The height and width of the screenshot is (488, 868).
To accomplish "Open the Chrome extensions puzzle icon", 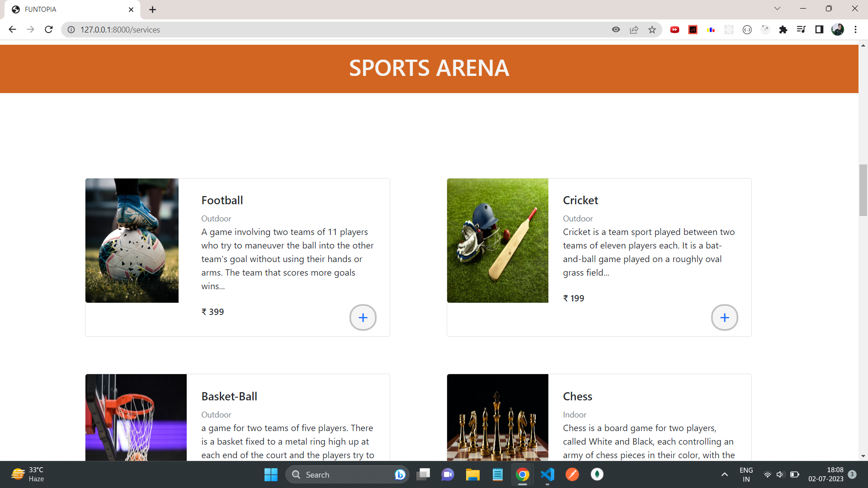I will [783, 29].
